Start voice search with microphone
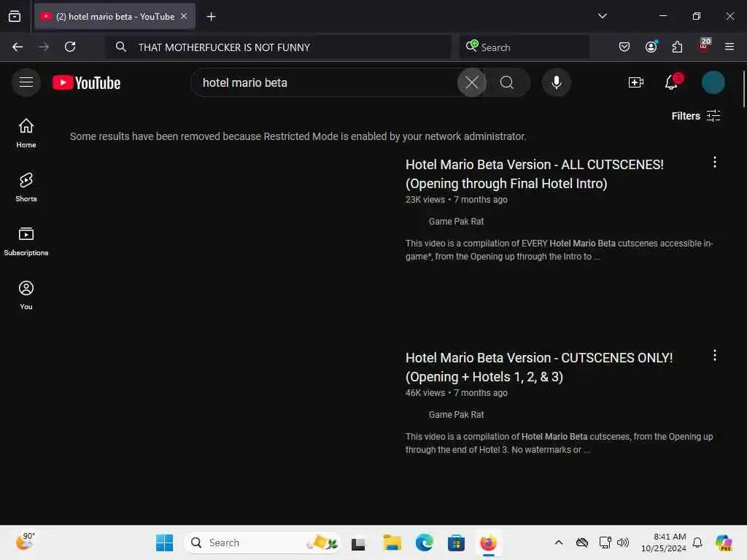The width and height of the screenshot is (747, 560). [x=556, y=83]
